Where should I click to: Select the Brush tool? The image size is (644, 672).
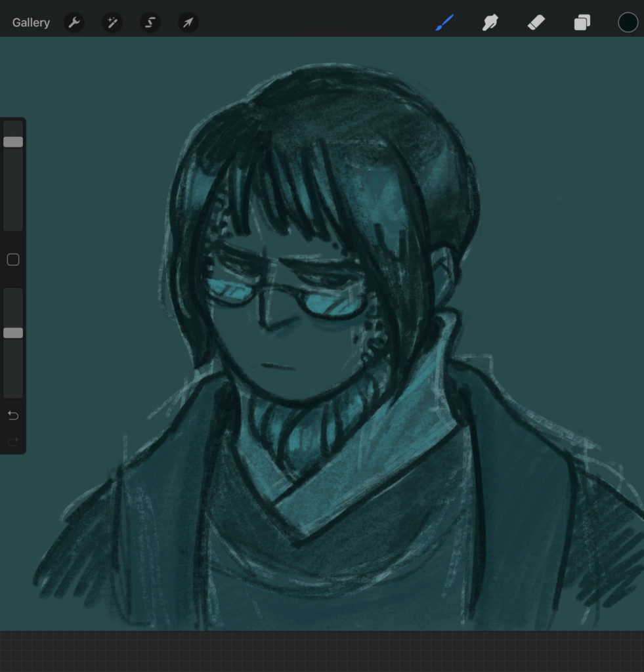444,23
